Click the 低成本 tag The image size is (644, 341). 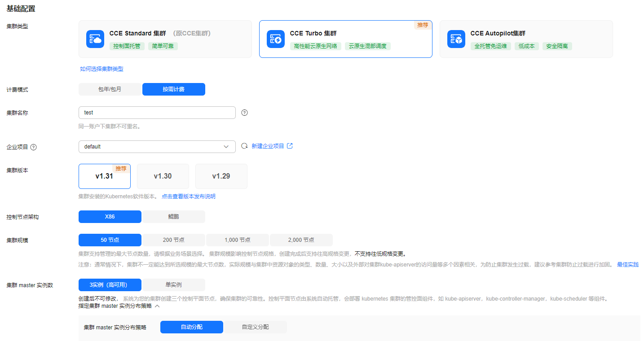click(527, 46)
